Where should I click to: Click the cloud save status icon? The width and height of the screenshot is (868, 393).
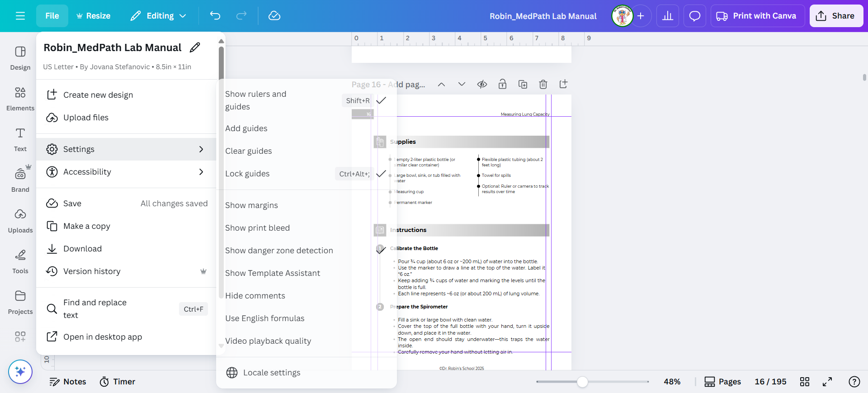274,16
